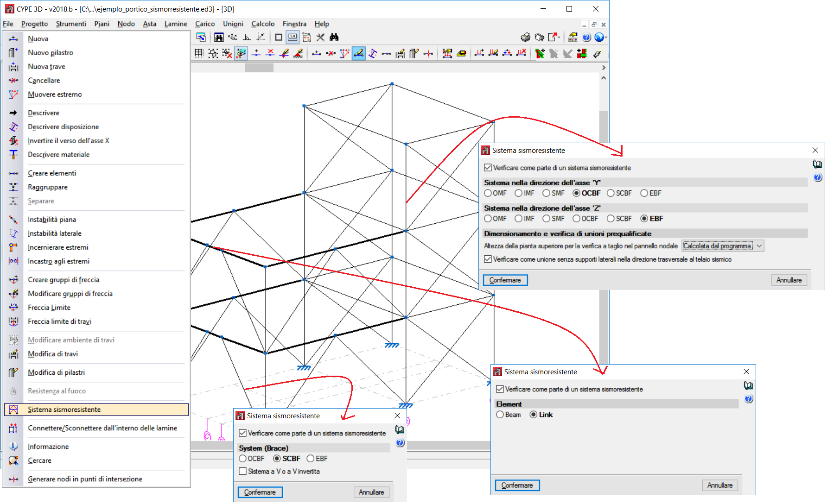Screen dimensions: 827x504
Task: Open 'Calcolata dal programma' combo box
Action: (x=723, y=246)
